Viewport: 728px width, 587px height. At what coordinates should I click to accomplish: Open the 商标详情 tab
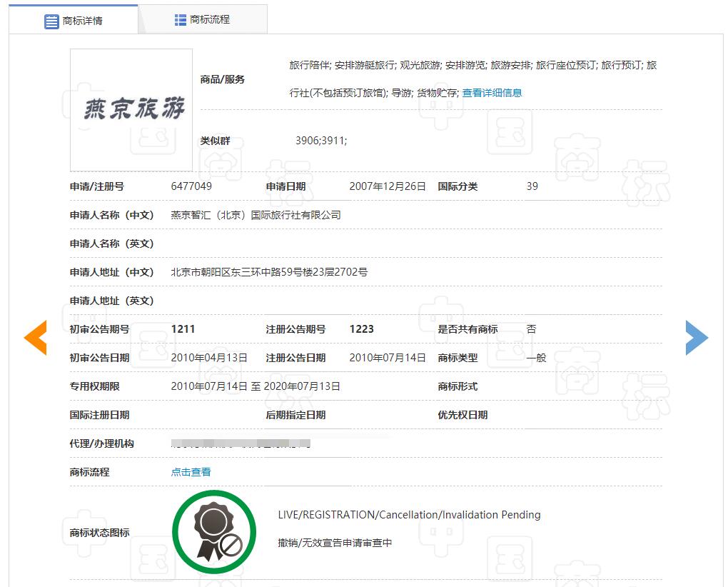(x=74, y=21)
